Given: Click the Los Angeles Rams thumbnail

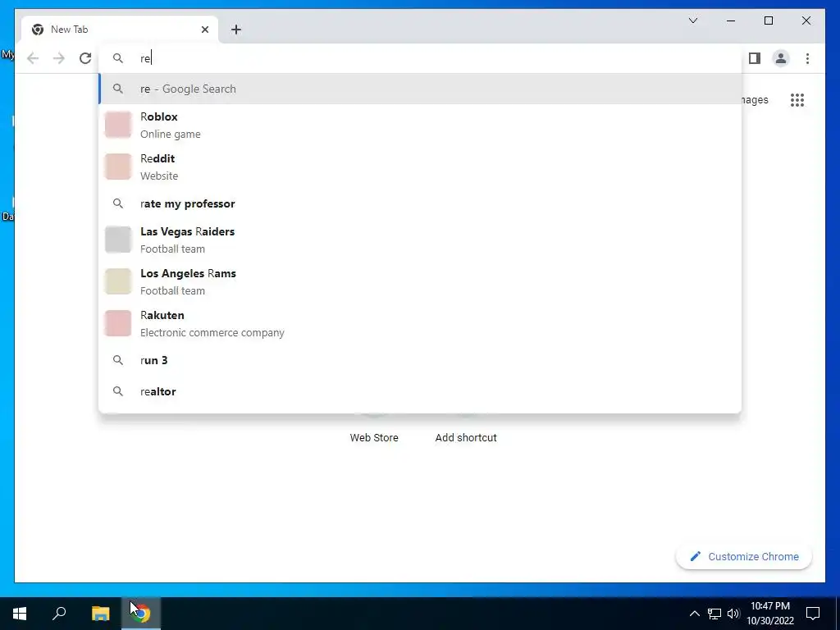Looking at the screenshot, I should coord(118,281).
